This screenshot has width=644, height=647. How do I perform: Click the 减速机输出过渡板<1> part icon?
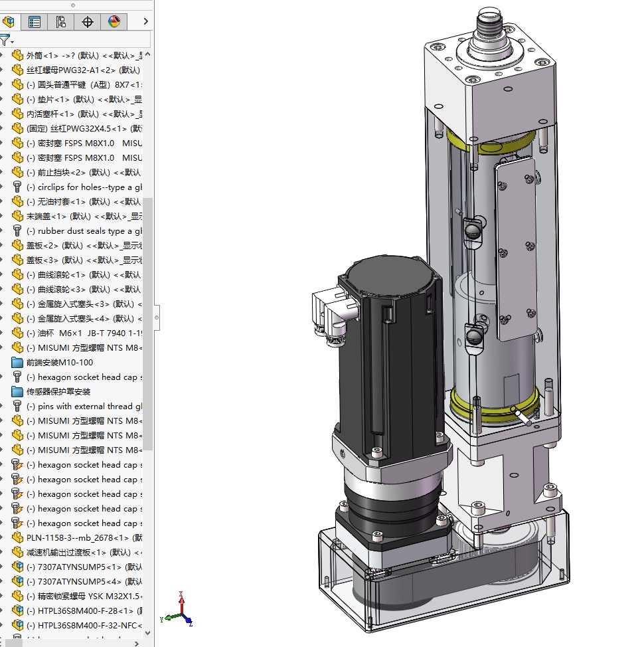coord(17,552)
